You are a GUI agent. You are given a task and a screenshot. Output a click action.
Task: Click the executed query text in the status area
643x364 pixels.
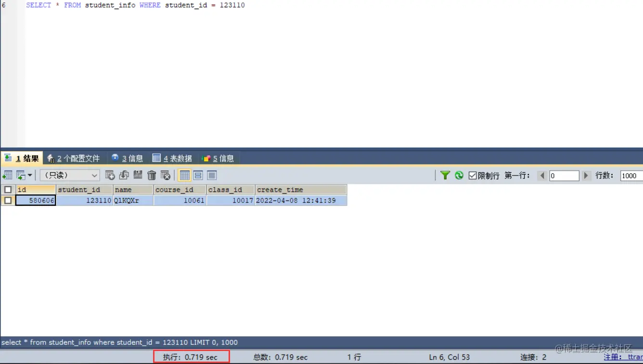tap(119, 342)
